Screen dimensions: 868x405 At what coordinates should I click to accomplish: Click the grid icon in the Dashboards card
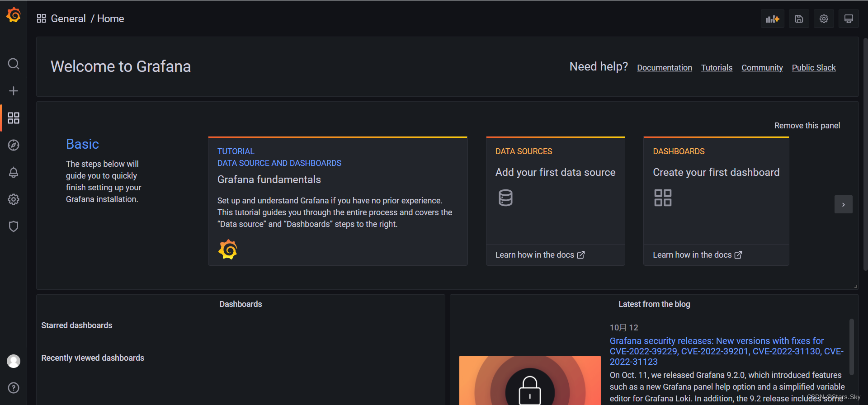coord(663,198)
